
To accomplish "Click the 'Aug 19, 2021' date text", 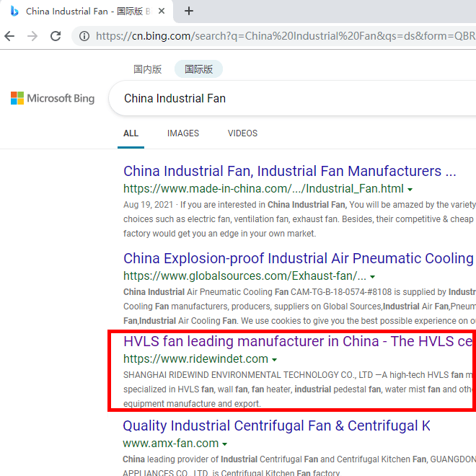I will 148,205.
